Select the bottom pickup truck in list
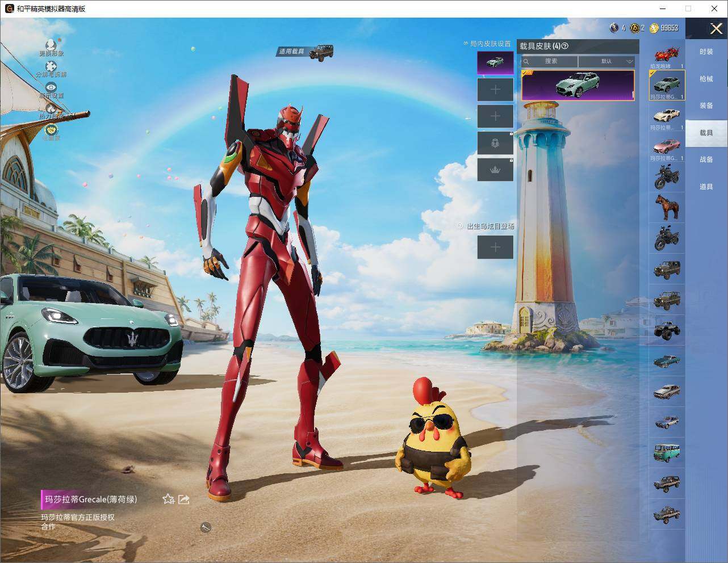Screen dimensions: 728x563 point(667,514)
